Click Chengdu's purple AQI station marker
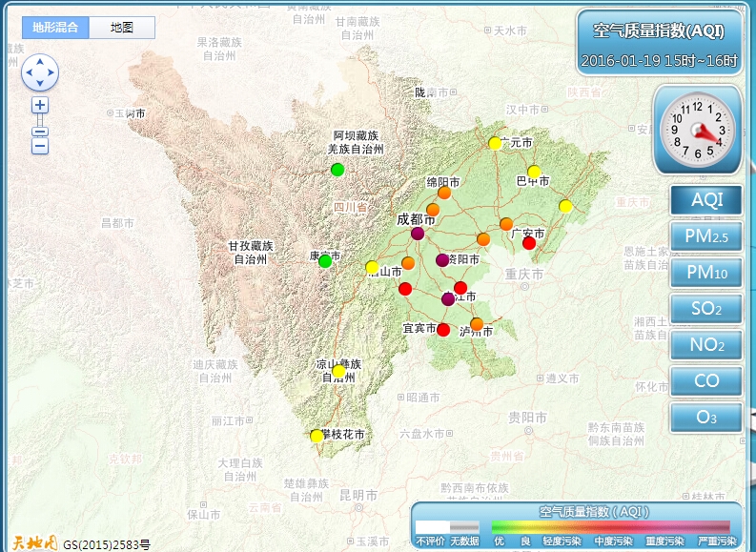 click(x=418, y=234)
